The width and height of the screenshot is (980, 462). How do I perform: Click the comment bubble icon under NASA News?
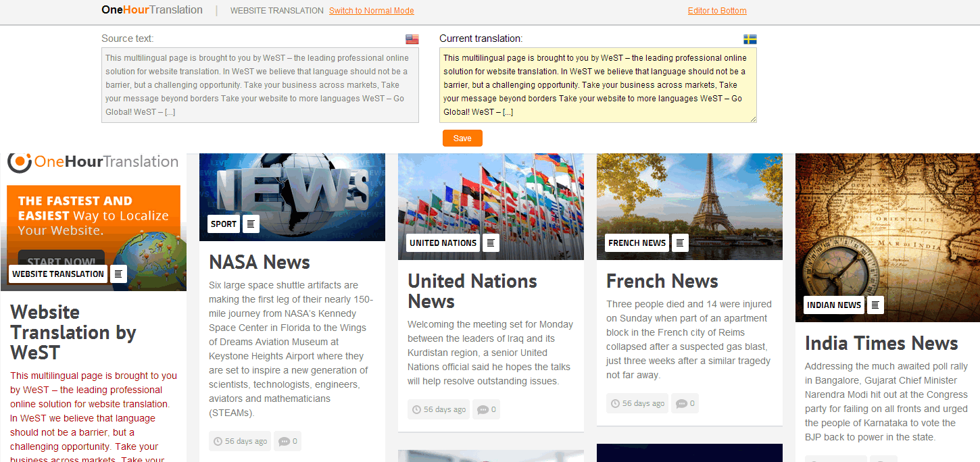284,442
